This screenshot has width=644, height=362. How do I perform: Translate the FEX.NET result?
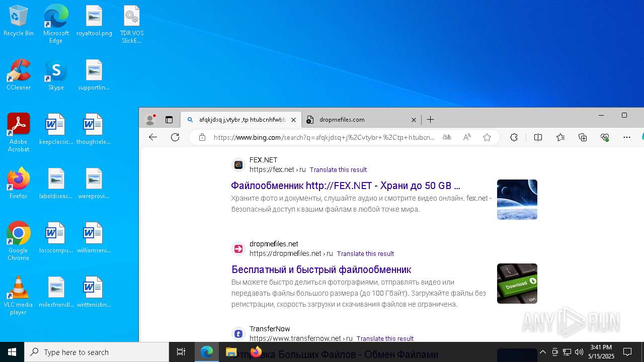pos(338,170)
